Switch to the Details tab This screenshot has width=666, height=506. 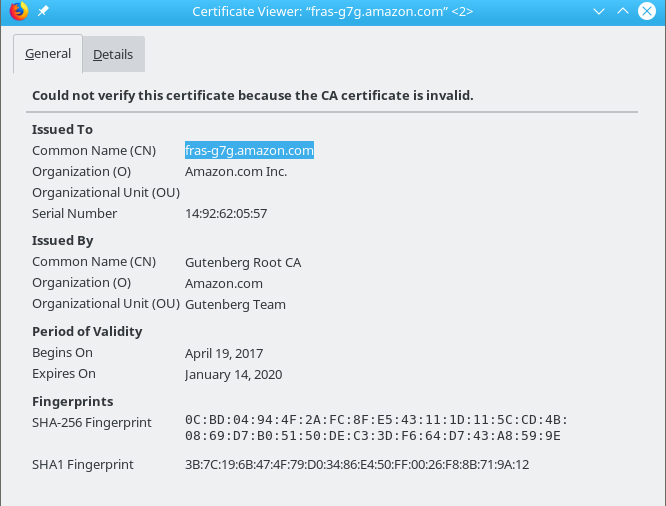113,55
